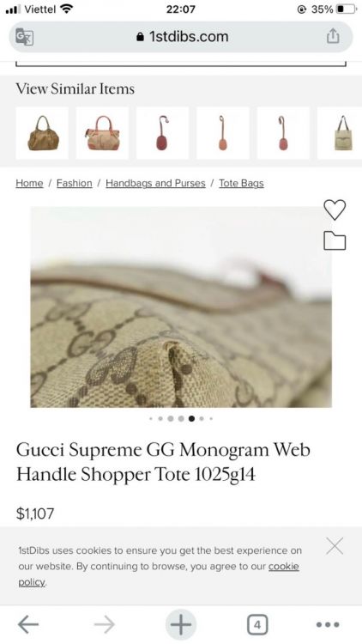
Task: Add item to a folder collection
Action: (335, 240)
